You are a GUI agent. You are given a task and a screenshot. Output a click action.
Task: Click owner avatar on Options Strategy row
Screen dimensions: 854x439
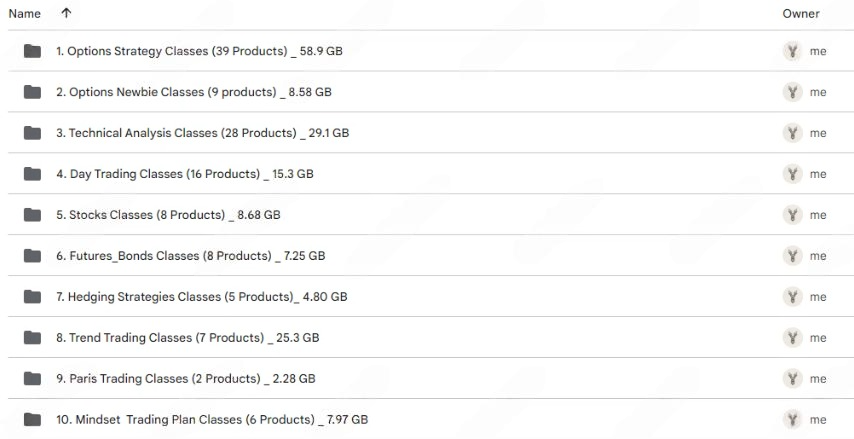tap(793, 51)
